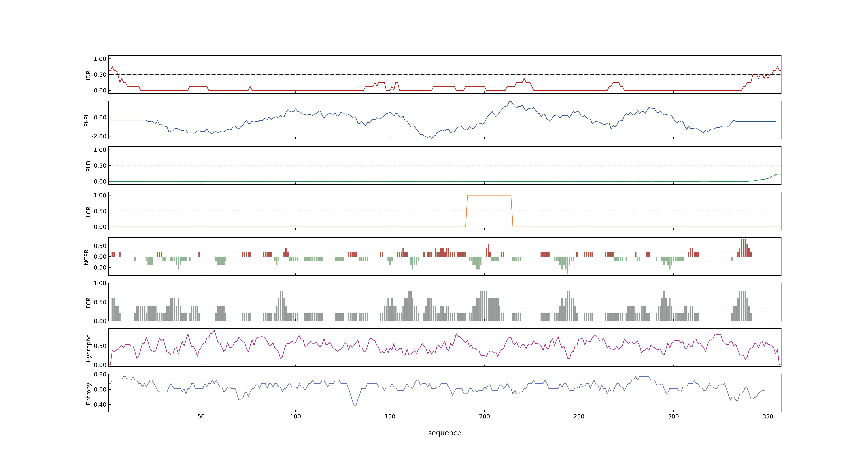Screen dimensions: 868x463
Task: Click the 0.50 tick of Hydropho panel
Action: click(x=100, y=346)
